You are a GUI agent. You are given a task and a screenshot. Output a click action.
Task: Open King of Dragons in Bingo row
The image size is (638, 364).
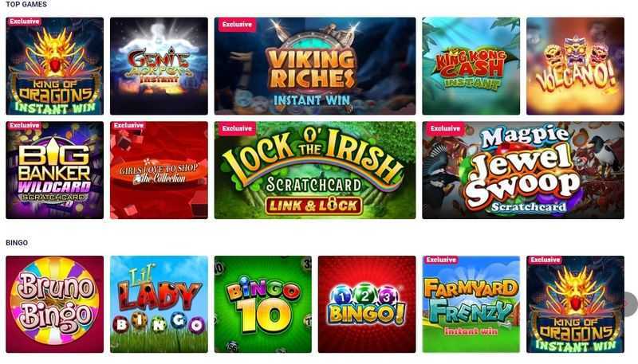tap(575, 304)
